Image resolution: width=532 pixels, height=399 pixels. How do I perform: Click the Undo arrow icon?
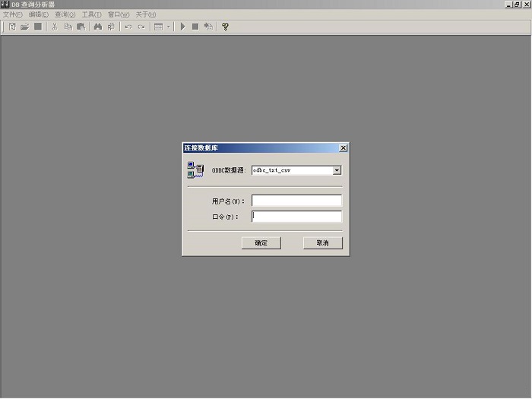pos(128,27)
